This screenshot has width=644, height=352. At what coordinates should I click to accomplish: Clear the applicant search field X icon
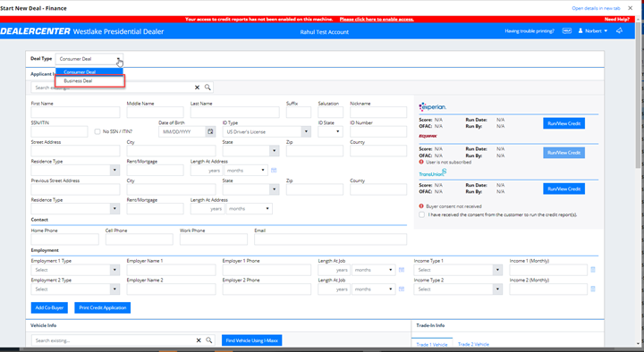coord(197,88)
